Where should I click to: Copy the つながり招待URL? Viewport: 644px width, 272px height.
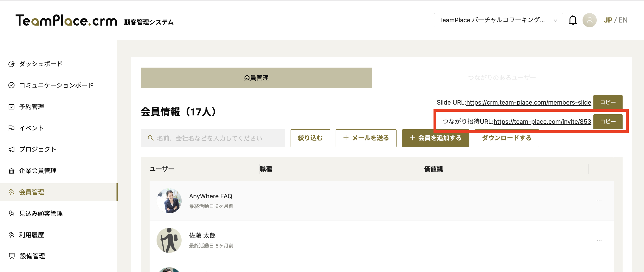click(608, 122)
